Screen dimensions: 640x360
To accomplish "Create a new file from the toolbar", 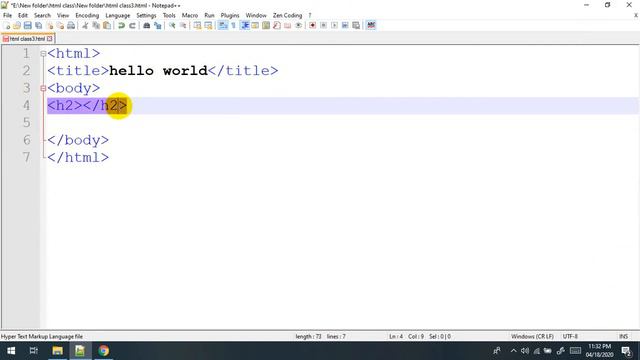I will coord(6,25).
